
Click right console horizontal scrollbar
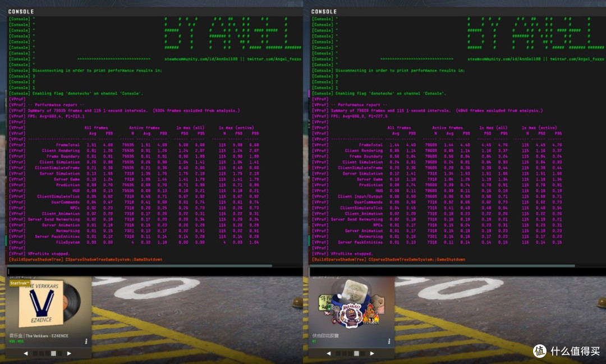442,266
